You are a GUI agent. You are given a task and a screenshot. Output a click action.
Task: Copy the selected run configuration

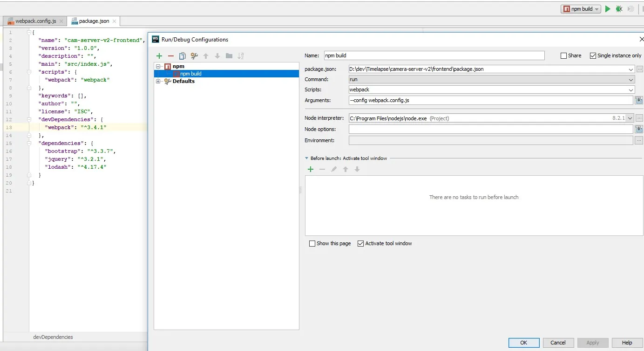coord(183,56)
